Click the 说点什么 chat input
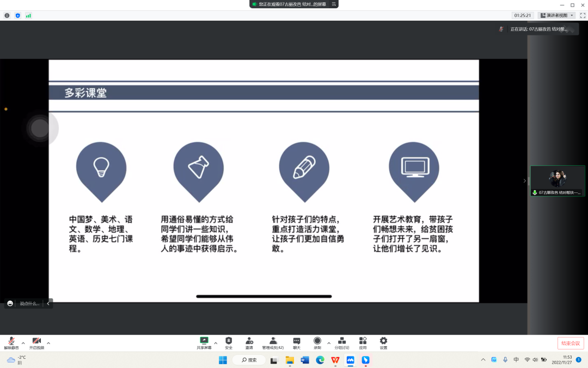This screenshot has height=368, width=588. tap(29, 304)
